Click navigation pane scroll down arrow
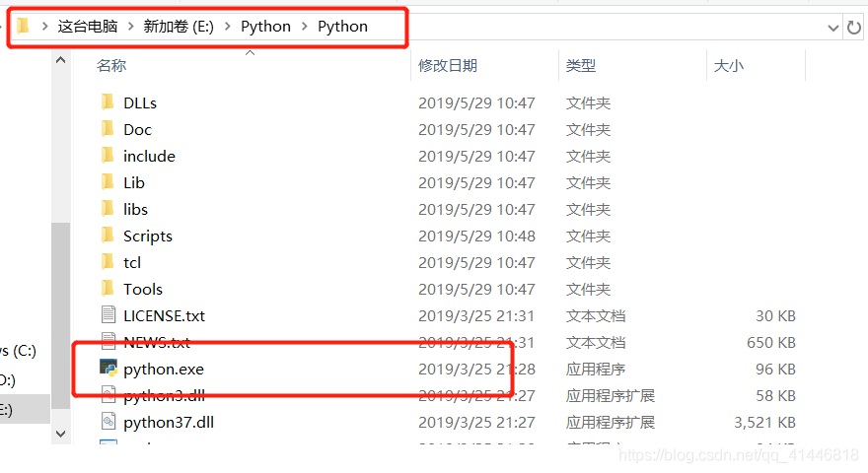This screenshot has width=868, height=473. (x=61, y=434)
